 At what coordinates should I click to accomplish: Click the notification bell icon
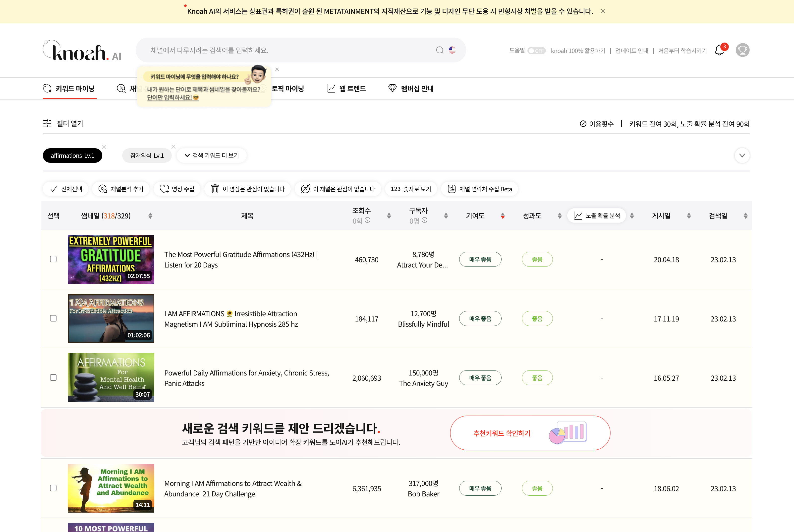719,50
